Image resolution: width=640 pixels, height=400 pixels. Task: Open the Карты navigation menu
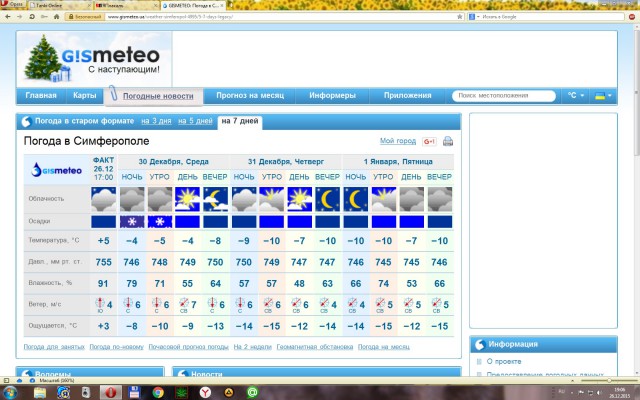[85, 96]
